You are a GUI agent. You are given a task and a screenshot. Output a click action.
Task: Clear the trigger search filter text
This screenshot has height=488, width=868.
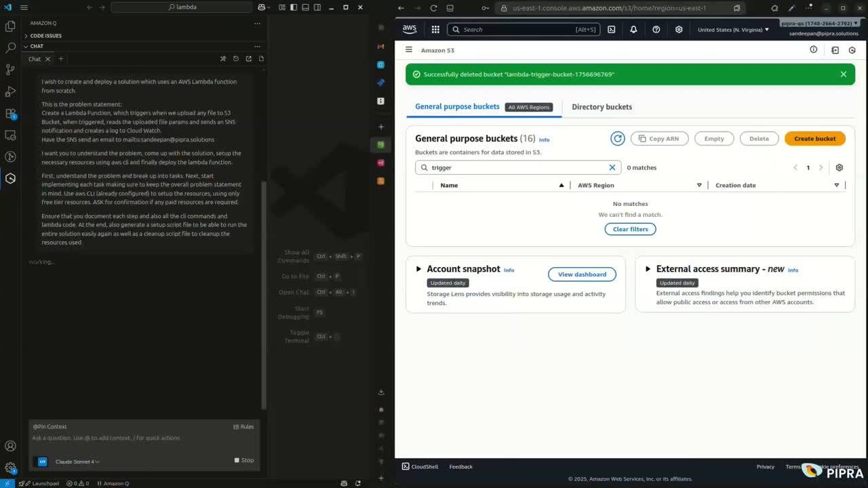[x=612, y=167]
